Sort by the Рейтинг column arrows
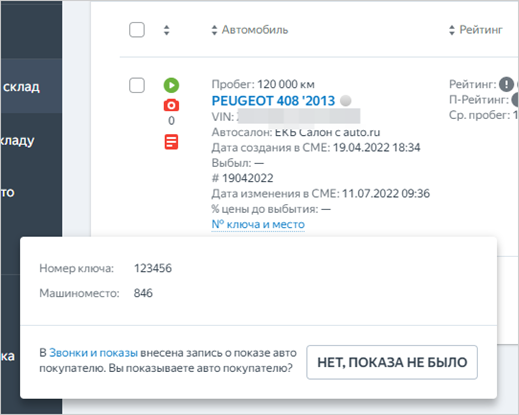 click(x=452, y=30)
